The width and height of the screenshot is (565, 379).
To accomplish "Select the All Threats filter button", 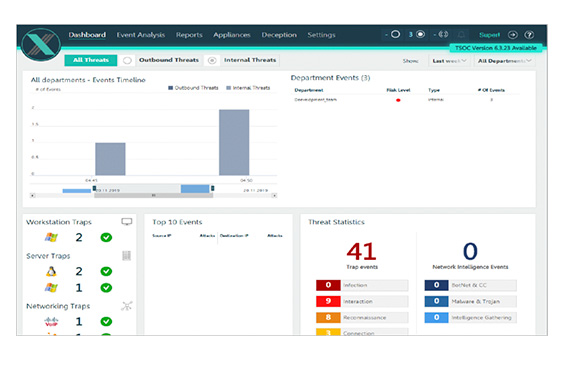I will pyautogui.click(x=91, y=60).
